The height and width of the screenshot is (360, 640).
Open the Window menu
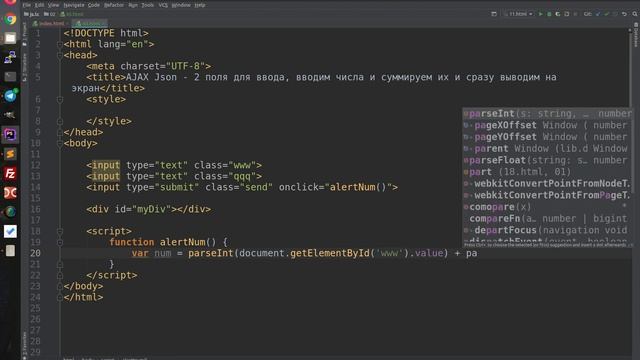click(181, 5)
